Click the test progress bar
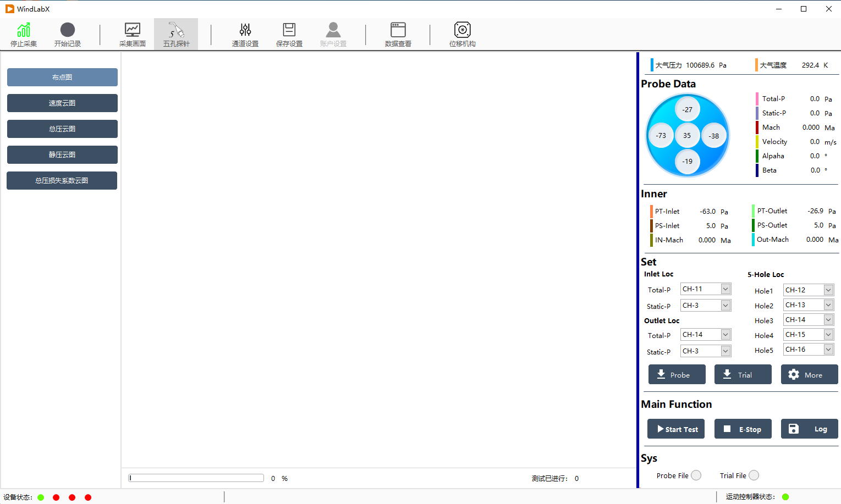The width and height of the screenshot is (841, 504). click(196, 478)
